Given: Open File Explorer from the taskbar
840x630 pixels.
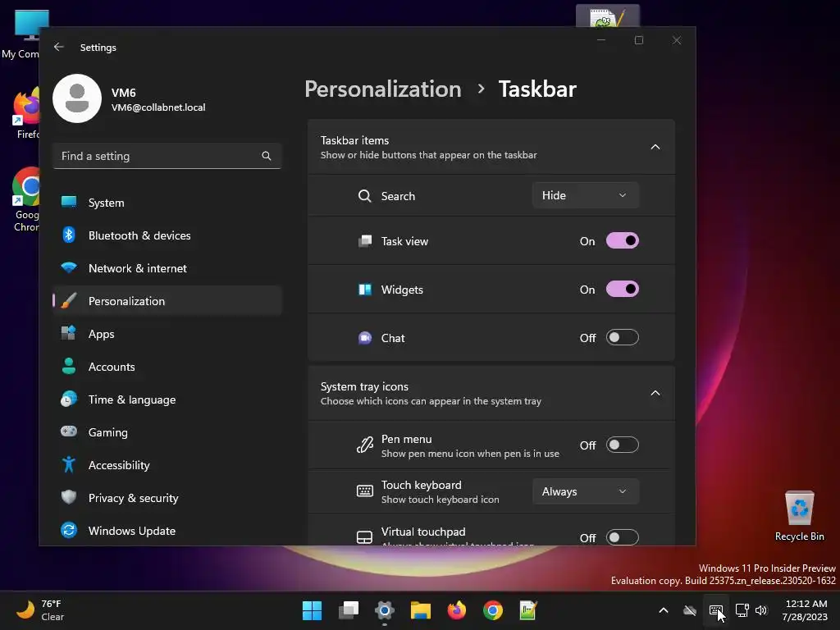Looking at the screenshot, I should tap(421, 610).
